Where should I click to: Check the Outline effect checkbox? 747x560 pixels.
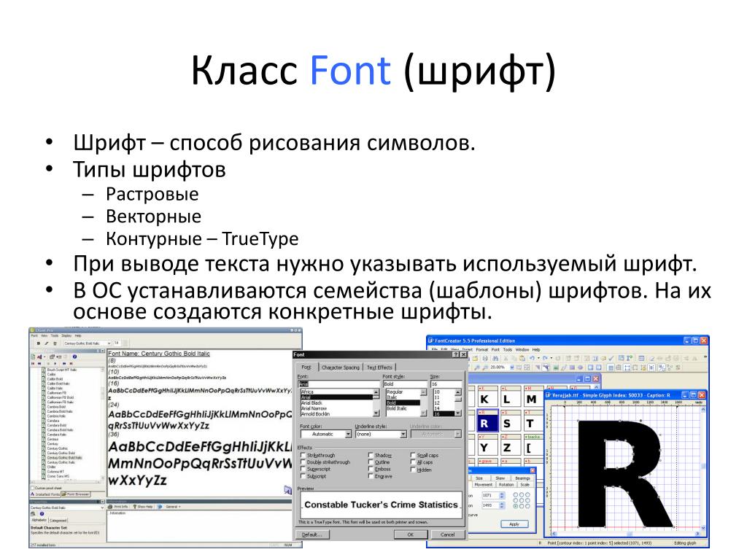pos(371,462)
